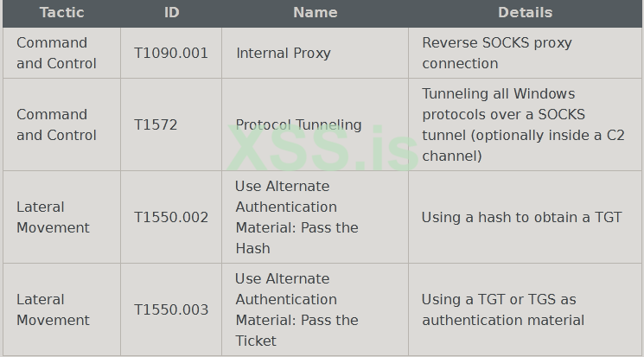Click the Name column header
This screenshot has width=644, height=357.
coord(315,13)
